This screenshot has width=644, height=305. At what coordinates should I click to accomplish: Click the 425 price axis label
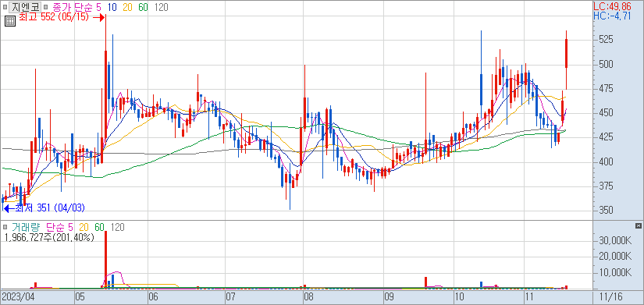607,137
